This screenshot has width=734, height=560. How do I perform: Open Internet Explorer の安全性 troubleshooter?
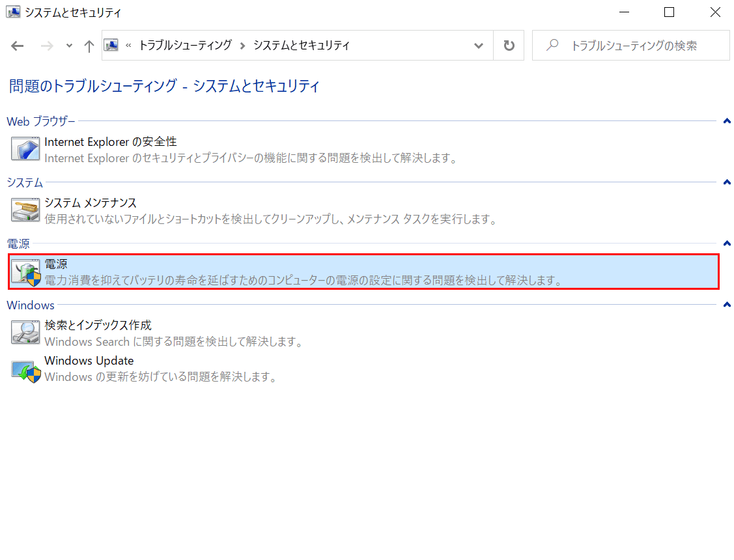point(111,142)
